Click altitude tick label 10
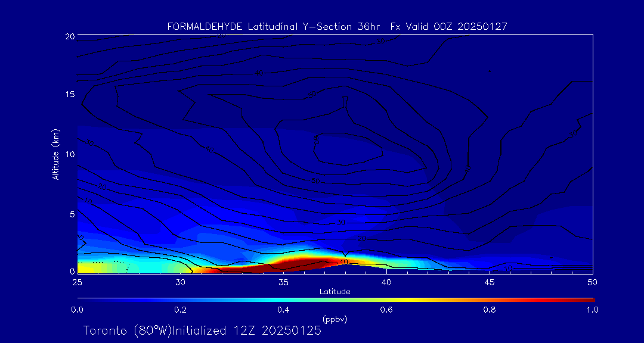 click(69, 154)
